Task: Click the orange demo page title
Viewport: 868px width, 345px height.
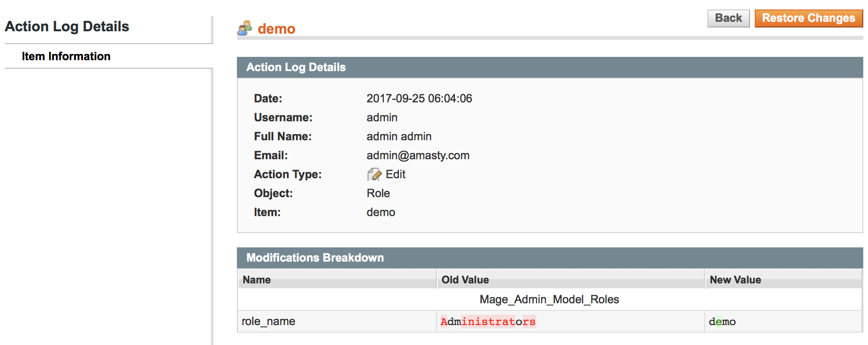Action: click(x=276, y=29)
